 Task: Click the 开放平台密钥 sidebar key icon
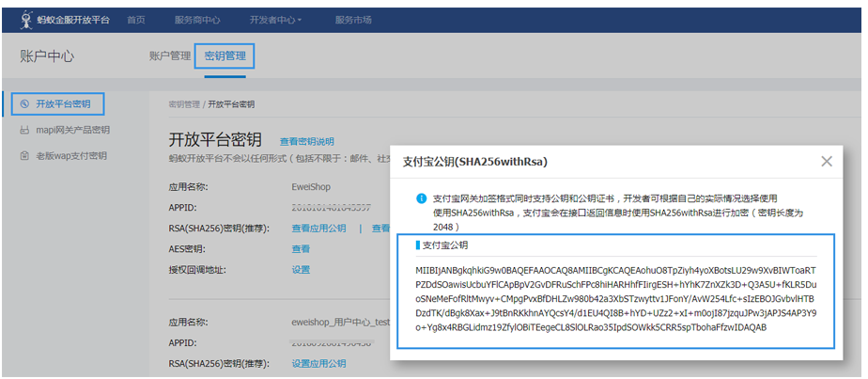tap(24, 104)
